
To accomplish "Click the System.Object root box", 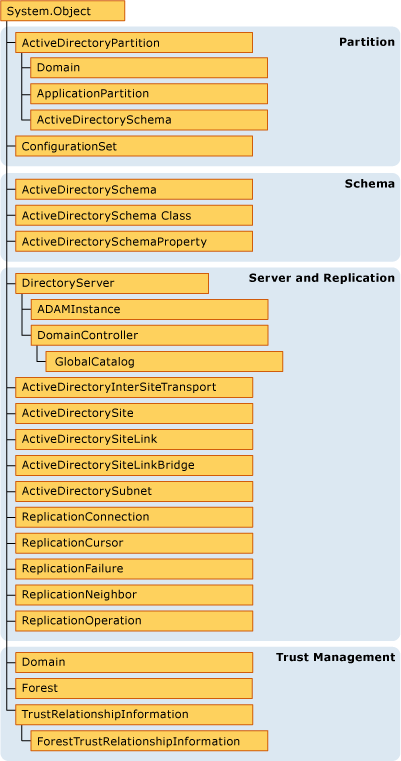I will (63, 11).
